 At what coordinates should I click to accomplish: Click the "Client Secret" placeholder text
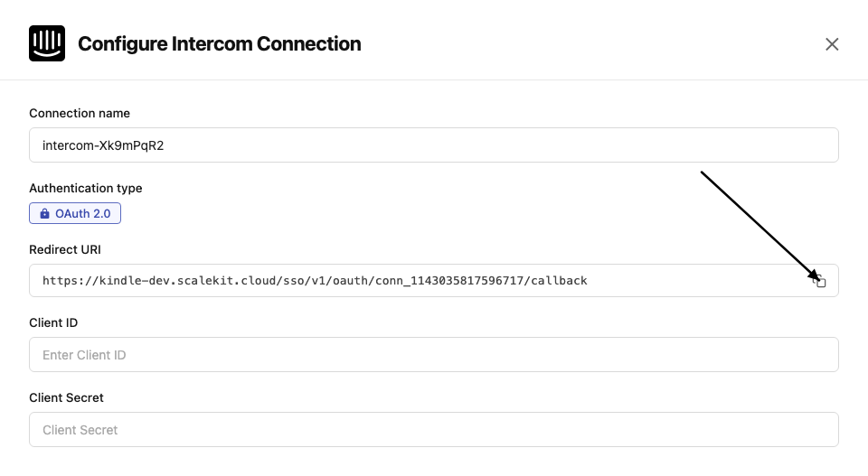[80, 430]
